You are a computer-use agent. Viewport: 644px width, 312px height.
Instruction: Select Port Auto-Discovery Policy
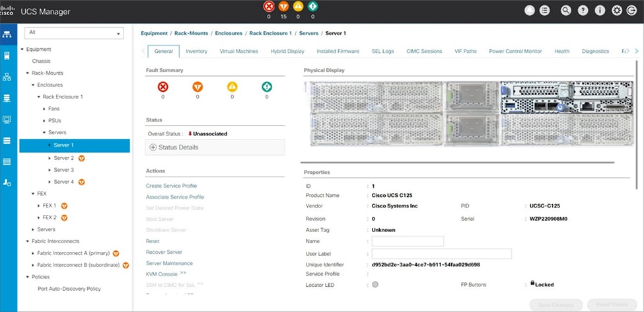tap(69, 289)
